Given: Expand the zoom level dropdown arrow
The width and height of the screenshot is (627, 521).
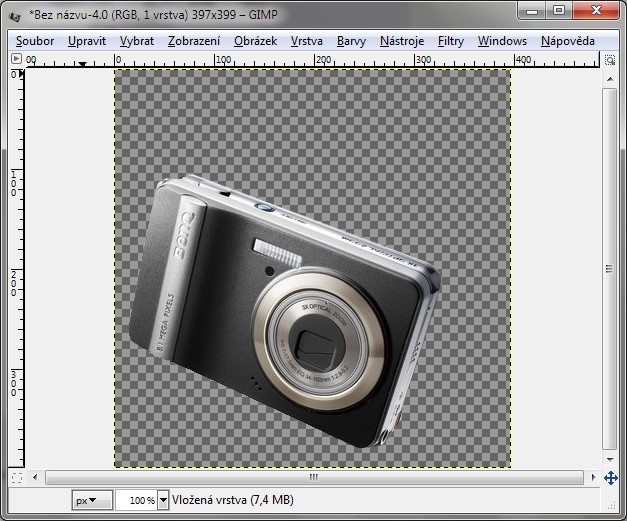Looking at the screenshot, I should point(163,500).
